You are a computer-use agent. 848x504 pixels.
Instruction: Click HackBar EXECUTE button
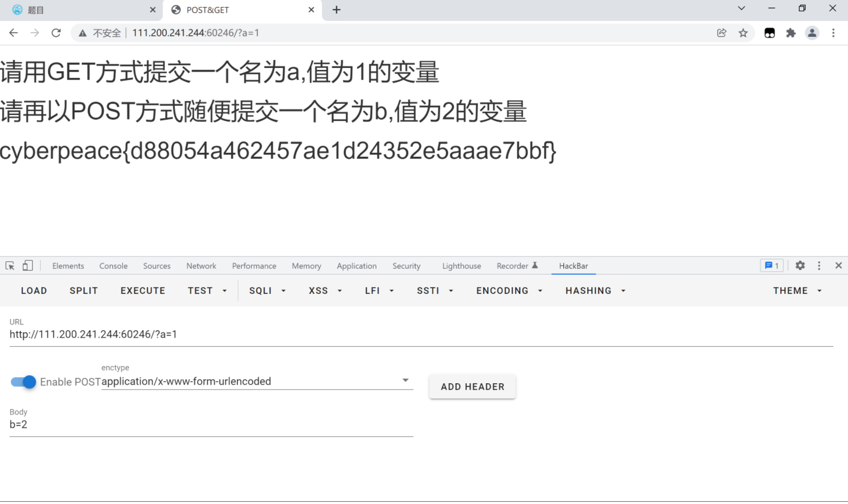pos(143,291)
